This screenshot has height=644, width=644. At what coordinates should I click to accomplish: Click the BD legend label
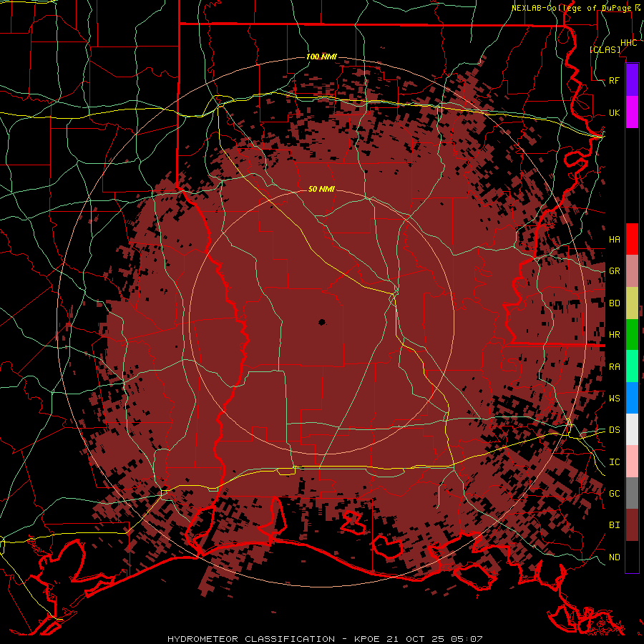[x=614, y=303]
